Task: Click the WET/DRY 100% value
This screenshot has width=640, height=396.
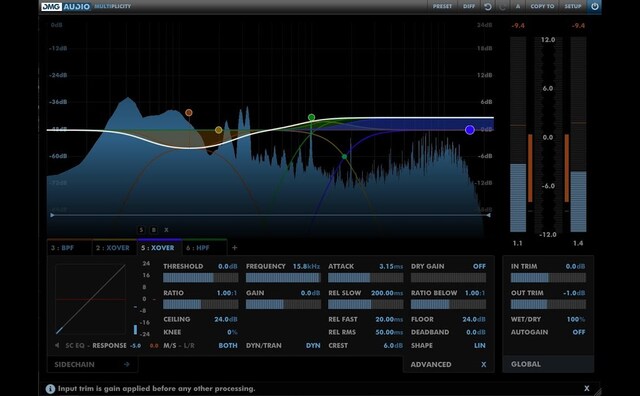Action: [x=576, y=319]
